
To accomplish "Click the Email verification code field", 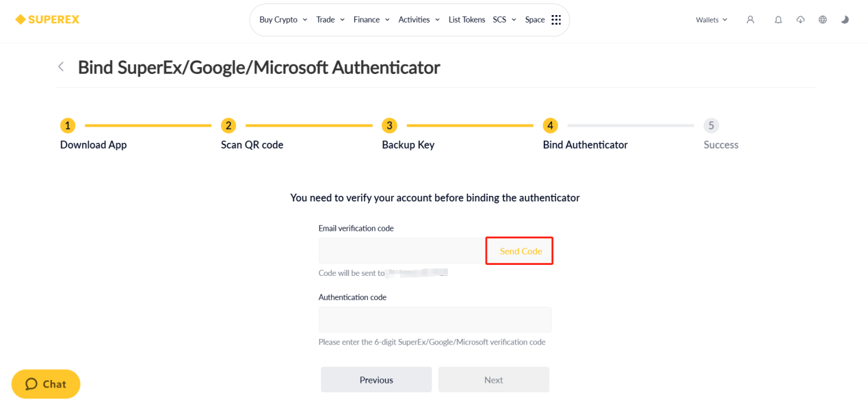I will (x=402, y=251).
